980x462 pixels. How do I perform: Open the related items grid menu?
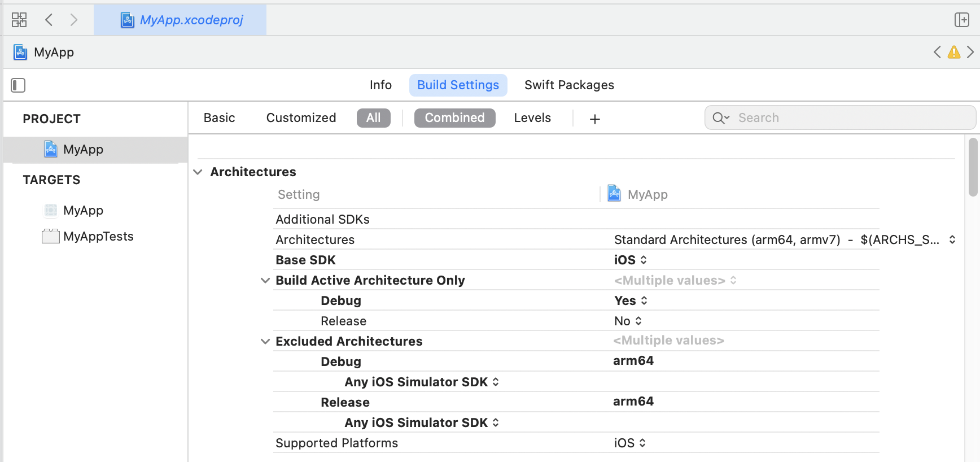click(x=19, y=20)
